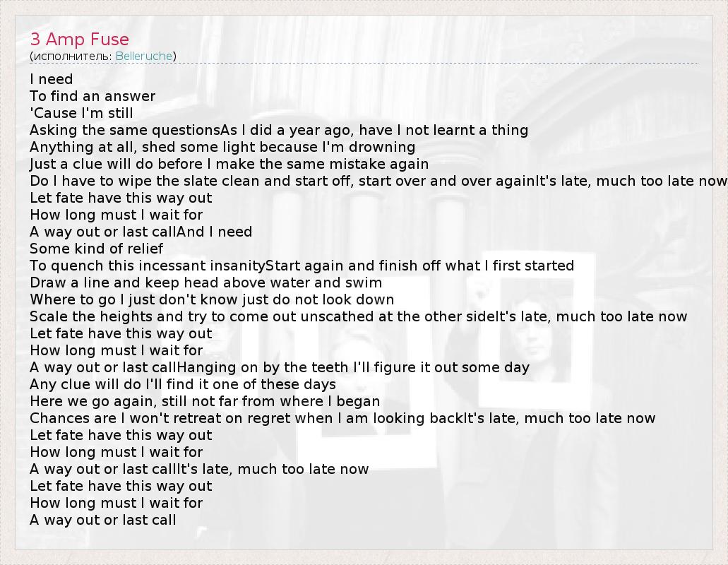Click the line ending 'last callAnd I need'

[141, 232]
